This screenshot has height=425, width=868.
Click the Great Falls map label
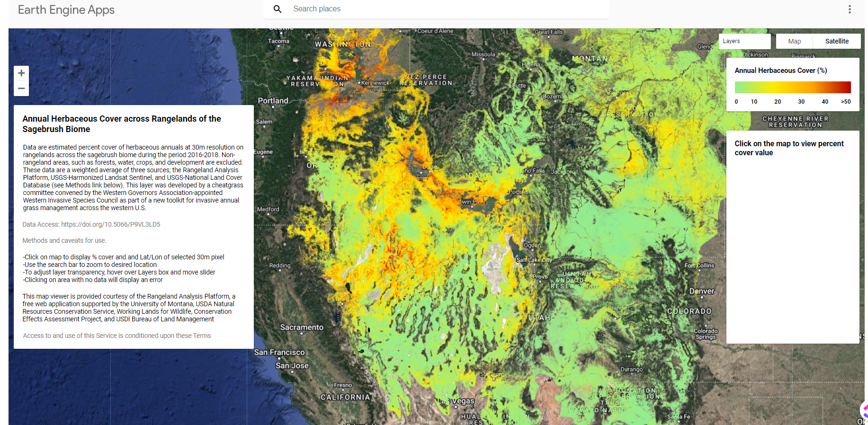[x=549, y=32]
